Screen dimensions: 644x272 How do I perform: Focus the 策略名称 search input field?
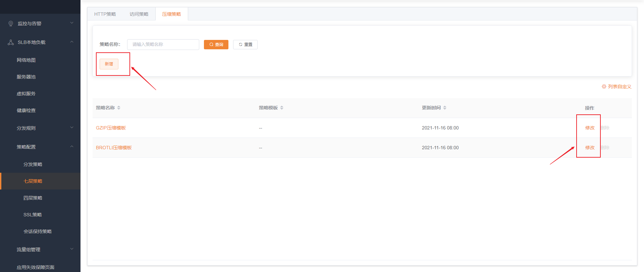point(163,45)
